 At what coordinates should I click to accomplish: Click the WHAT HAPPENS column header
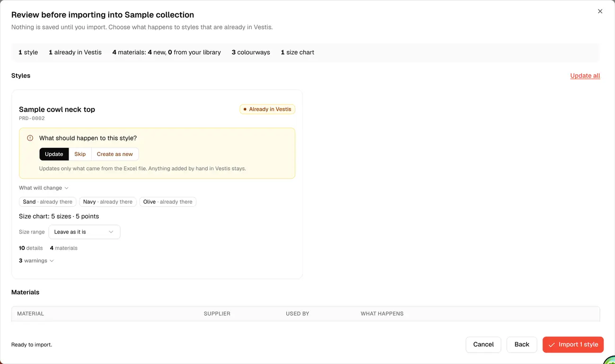pyautogui.click(x=382, y=313)
